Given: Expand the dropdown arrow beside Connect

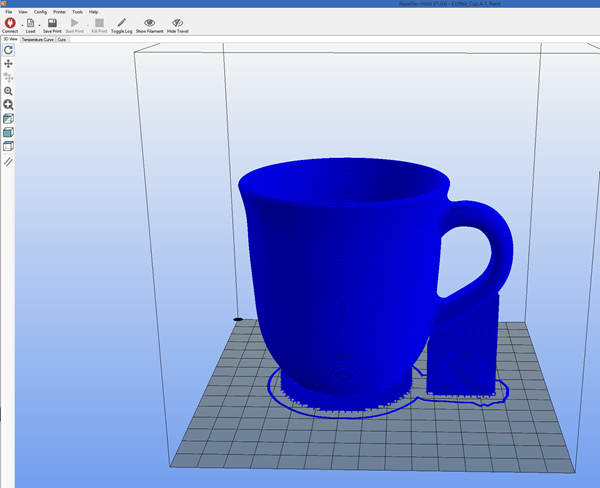Looking at the screenshot, I should [20, 24].
